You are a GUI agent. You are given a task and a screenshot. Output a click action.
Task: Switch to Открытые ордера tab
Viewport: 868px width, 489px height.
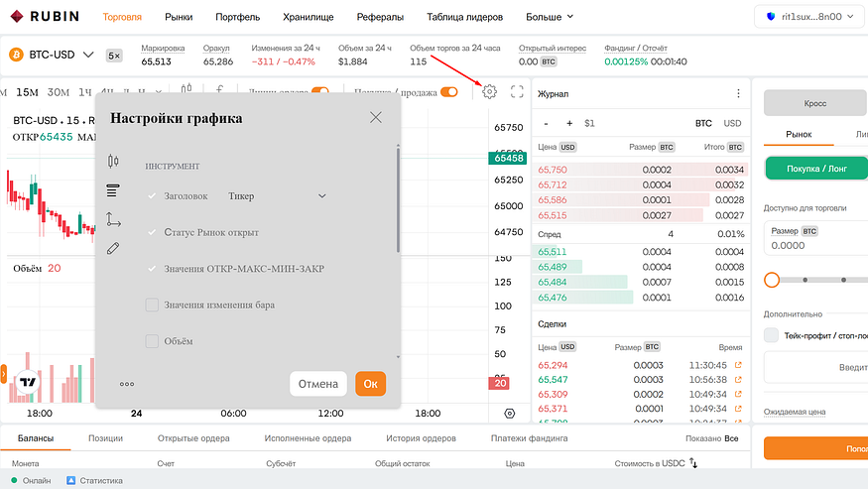[x=193, y=438]
